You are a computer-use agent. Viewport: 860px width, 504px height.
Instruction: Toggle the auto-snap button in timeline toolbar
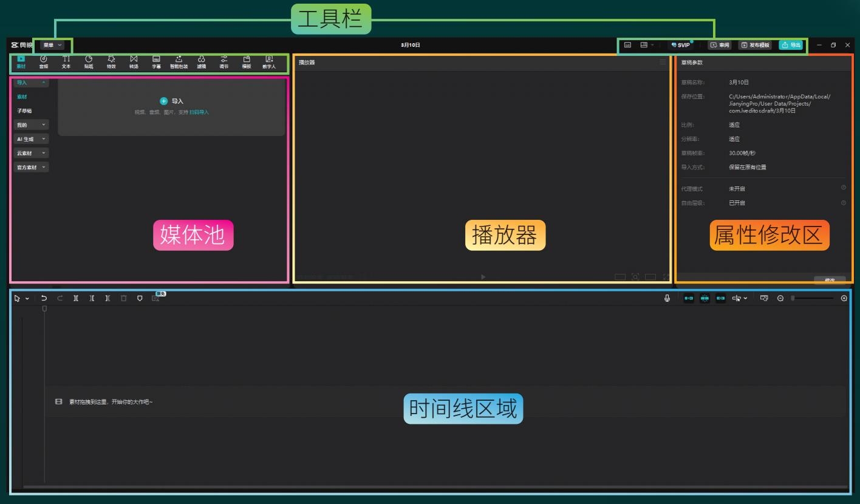(705, 298)
